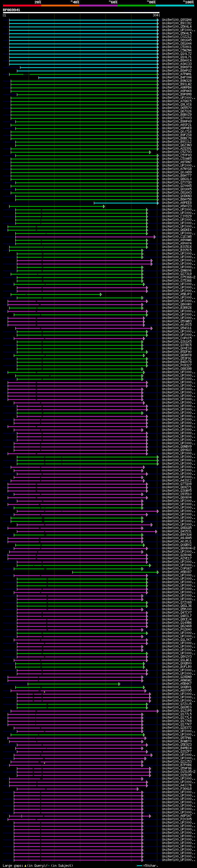Screen dimensions: 197x868
Task: Click the orange ~40% identity legend segment
Action: click(x=60, y=6)
